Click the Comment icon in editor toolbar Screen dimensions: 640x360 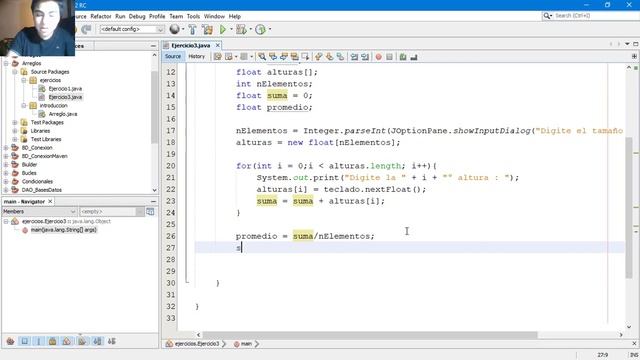403,57
